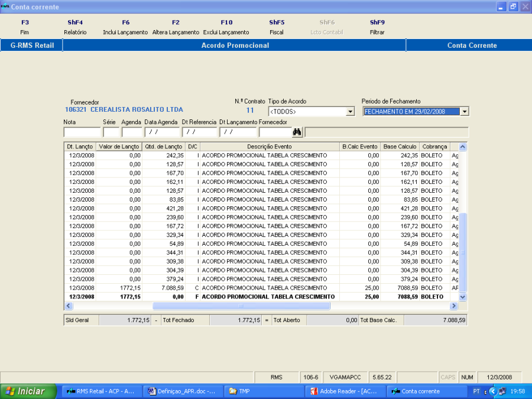Click ShF9 Filtrar filter button
Image resolution: width=532 pixels, height=399 pixels.
coord(377,27)
